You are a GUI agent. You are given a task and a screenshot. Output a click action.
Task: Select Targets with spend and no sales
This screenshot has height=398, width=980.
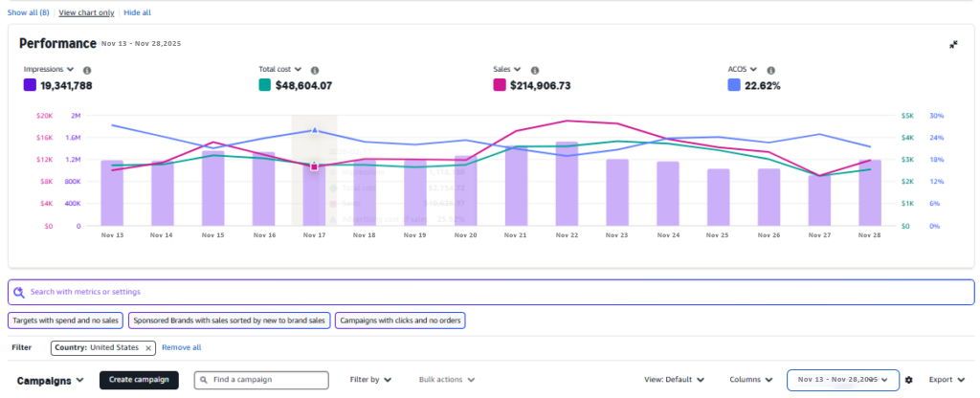pos(65,321)
